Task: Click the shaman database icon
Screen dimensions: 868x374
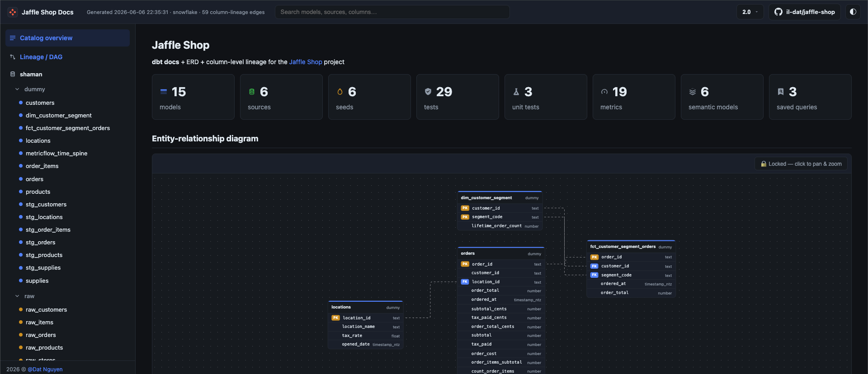Action: point(13,74)
